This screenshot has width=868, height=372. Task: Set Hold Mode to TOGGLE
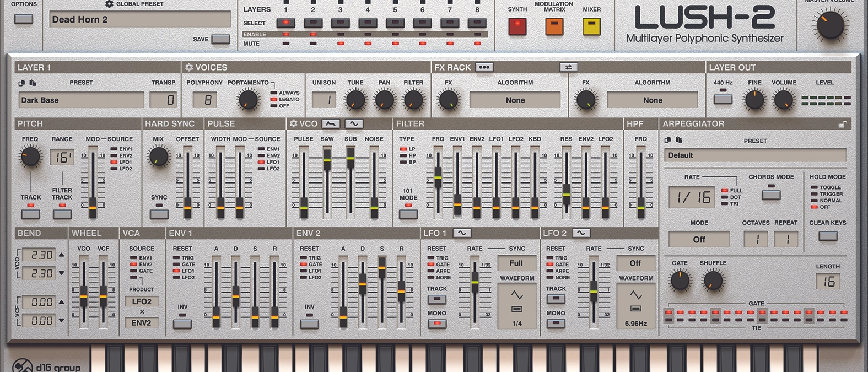coord(826,187)
